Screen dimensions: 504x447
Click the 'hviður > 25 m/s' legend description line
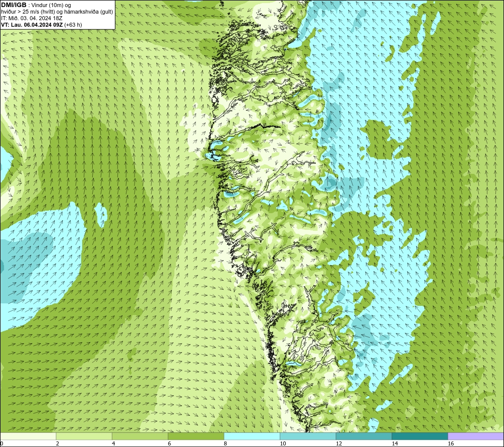(x=57, y=12)
